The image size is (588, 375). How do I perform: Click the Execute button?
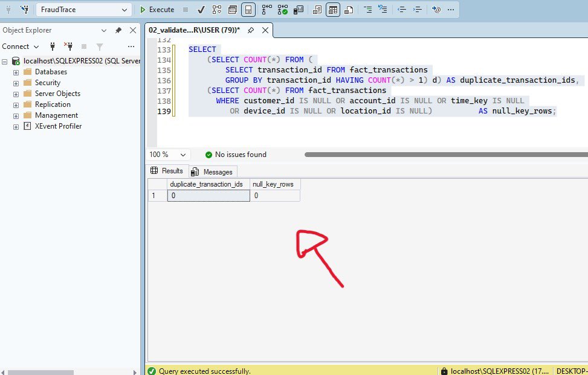tap(157, 10)
